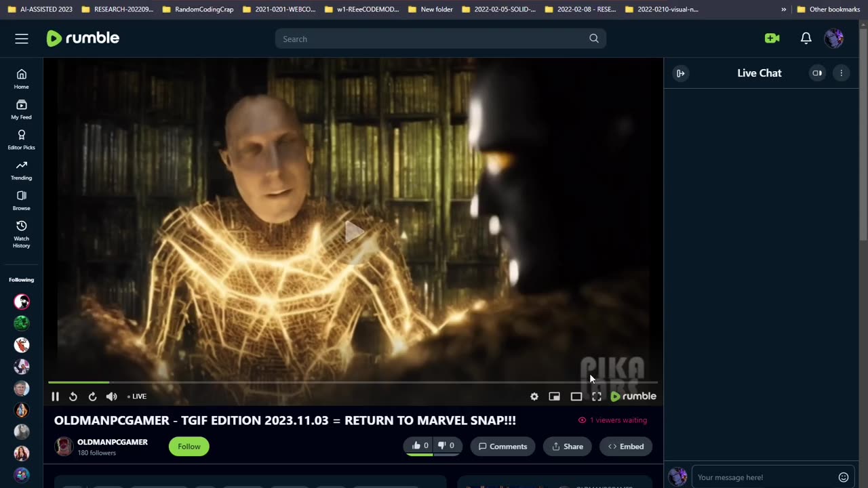This screenshot has width=868, height=488.
Task: Click the video progress bar
Action: pos(353,383)
